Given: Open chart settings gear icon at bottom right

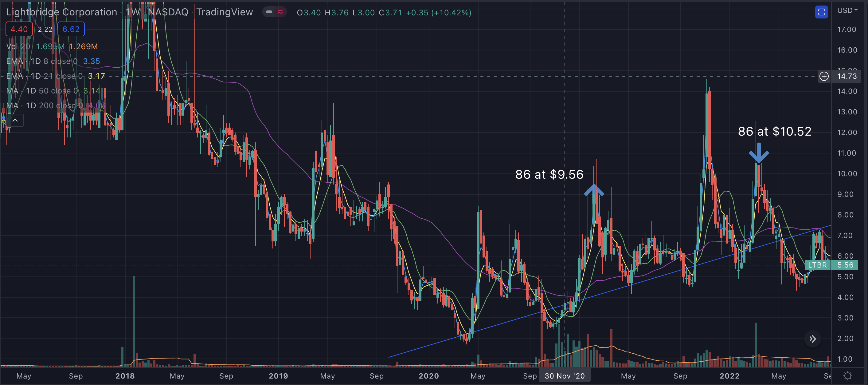Looking at the screenshot, I should coord(848,375).
